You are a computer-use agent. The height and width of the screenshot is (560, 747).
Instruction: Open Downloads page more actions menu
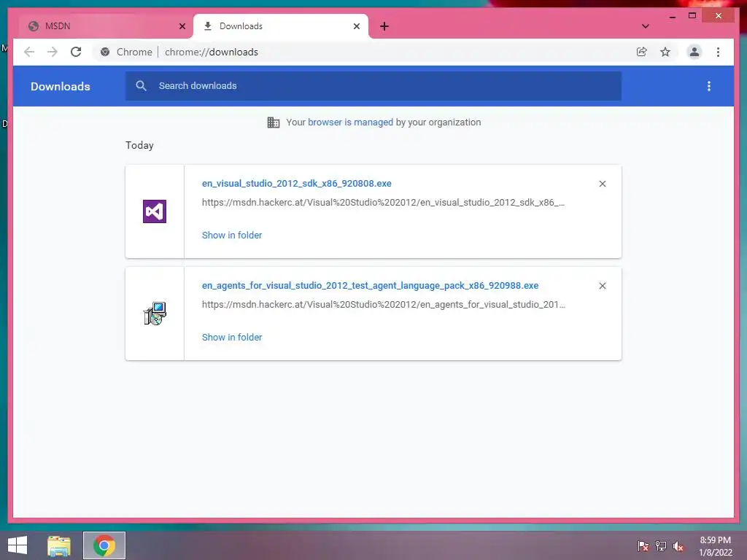pos(709,86)
